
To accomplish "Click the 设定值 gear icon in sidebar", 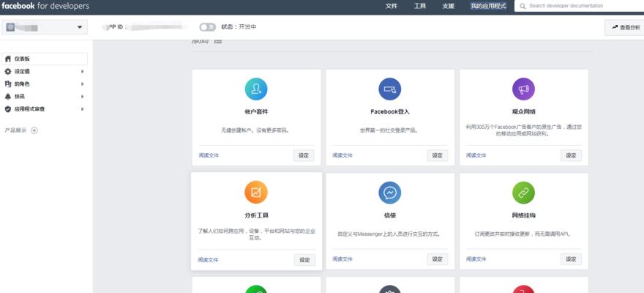I will pyautogui.click(x=8, y=72).
